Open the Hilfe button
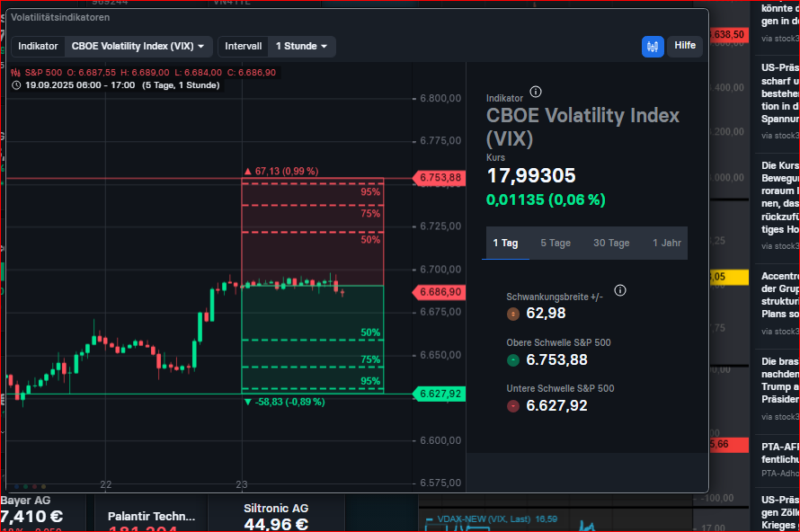The width and height of the screenshot is (800, 532). pyautogui.click(x=685, y=46)
